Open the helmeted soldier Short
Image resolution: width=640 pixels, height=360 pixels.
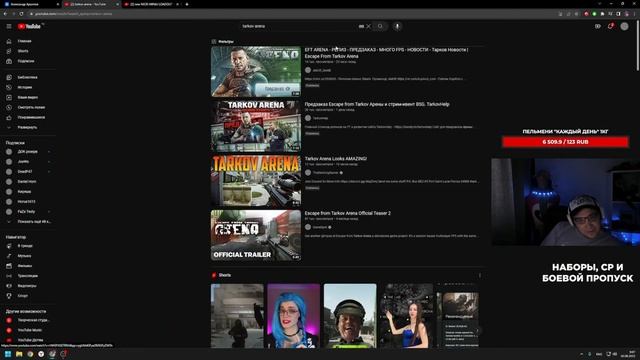pos(350,316)
